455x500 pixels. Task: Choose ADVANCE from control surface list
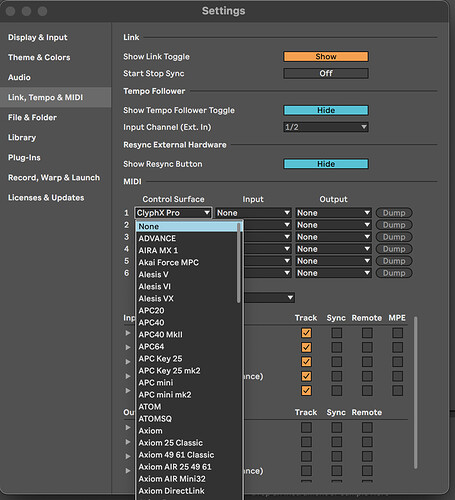[x=187, y=238]
